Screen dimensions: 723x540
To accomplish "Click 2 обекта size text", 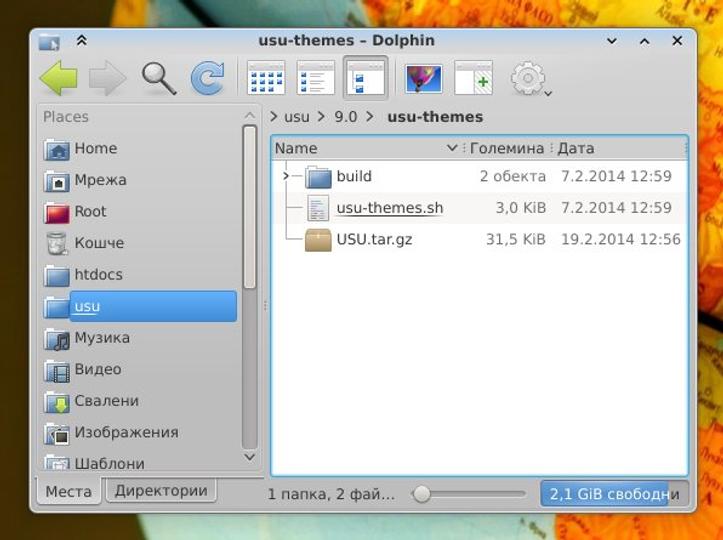I will 513,176.
